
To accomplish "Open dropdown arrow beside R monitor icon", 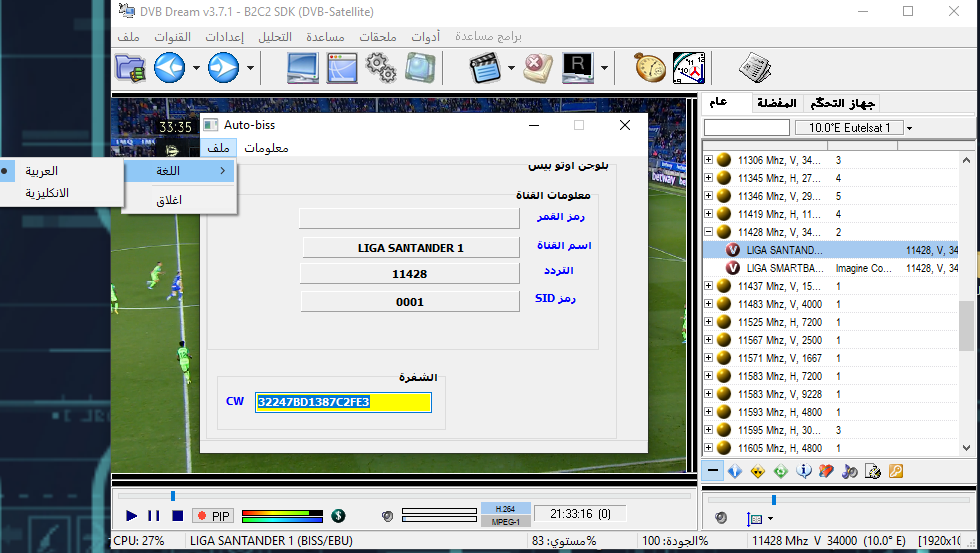I will click(604, 67).
